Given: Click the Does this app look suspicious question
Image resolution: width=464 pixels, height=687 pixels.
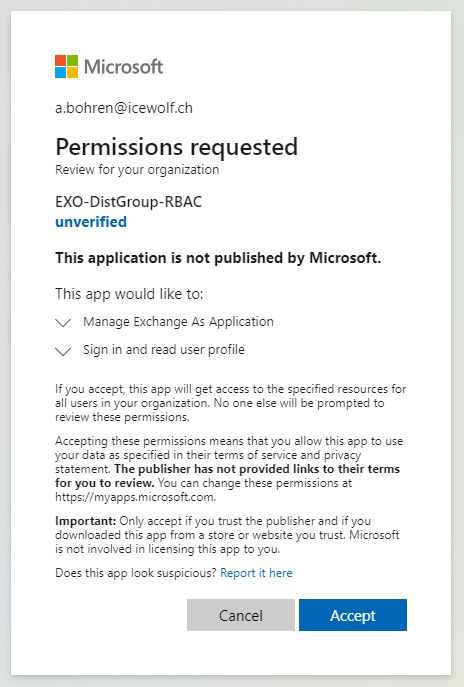Looking at the screenshot, I should pos(136,573).
